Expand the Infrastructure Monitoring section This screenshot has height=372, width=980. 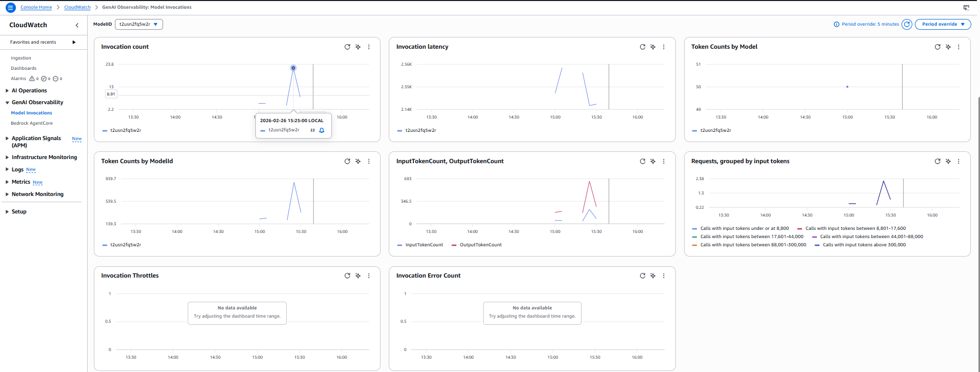click(44, 158)
